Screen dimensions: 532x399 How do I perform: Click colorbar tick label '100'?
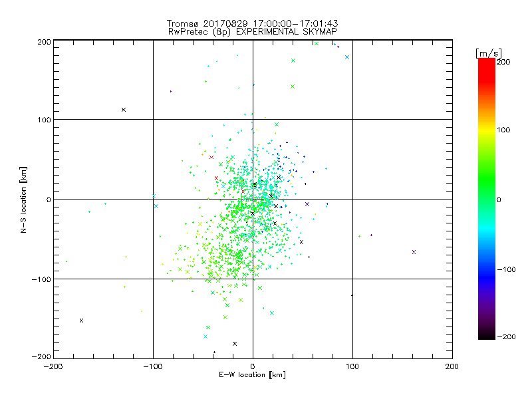[503, 130]
